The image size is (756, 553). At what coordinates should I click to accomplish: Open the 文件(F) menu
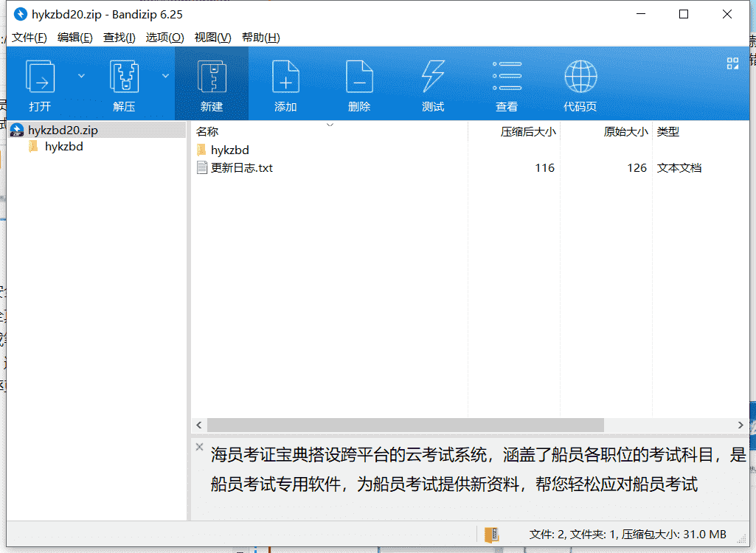(x=29, y=38)
